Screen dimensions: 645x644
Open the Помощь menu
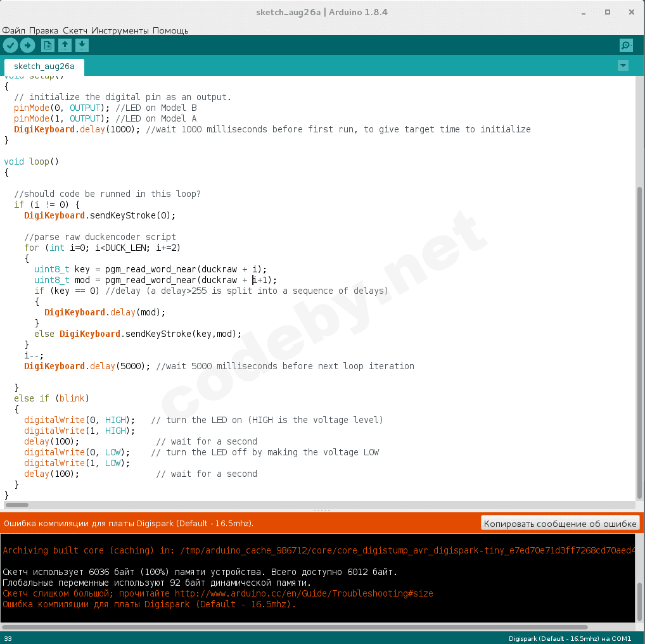tap(170, 30)
